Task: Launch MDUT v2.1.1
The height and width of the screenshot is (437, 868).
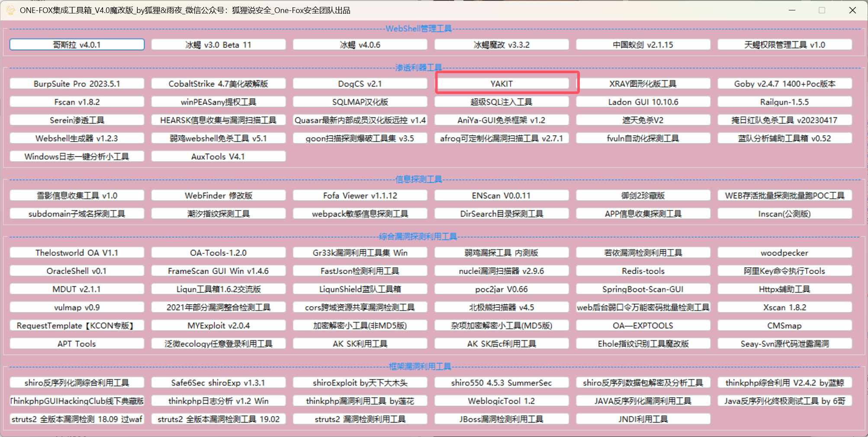Action: click(x=77, y=289)
